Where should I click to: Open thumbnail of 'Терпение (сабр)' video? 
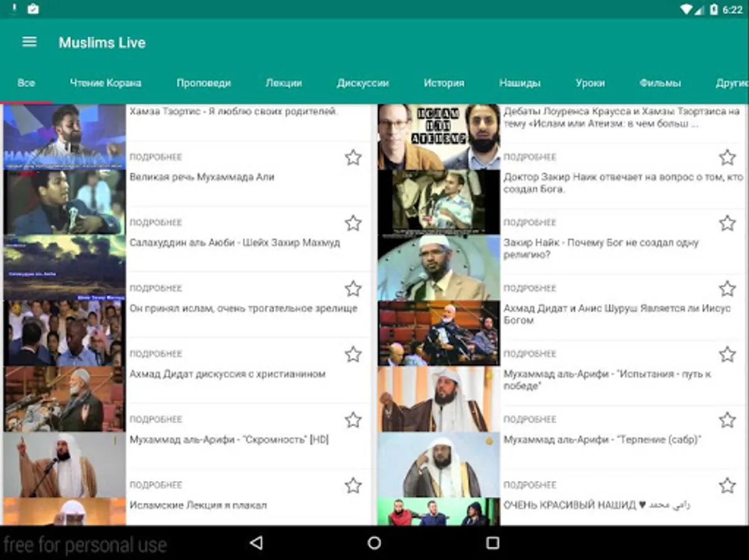point(439,465)
